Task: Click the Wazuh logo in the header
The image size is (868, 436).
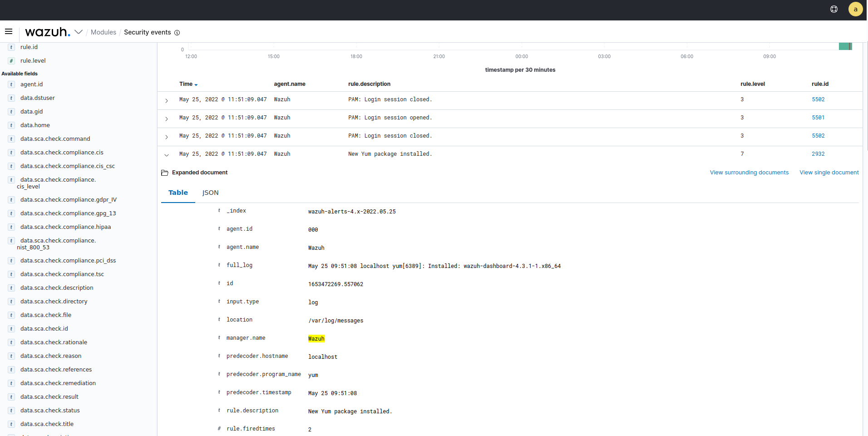Action: coord(47,32)
